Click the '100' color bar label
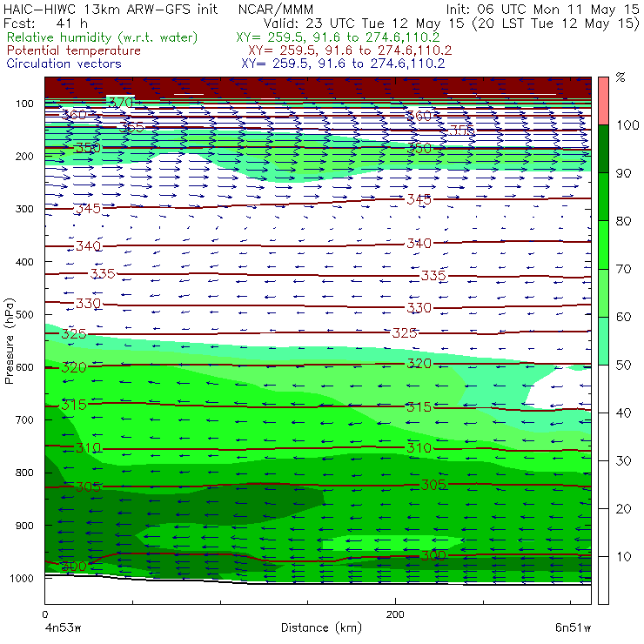 click(x=627, y=124)
